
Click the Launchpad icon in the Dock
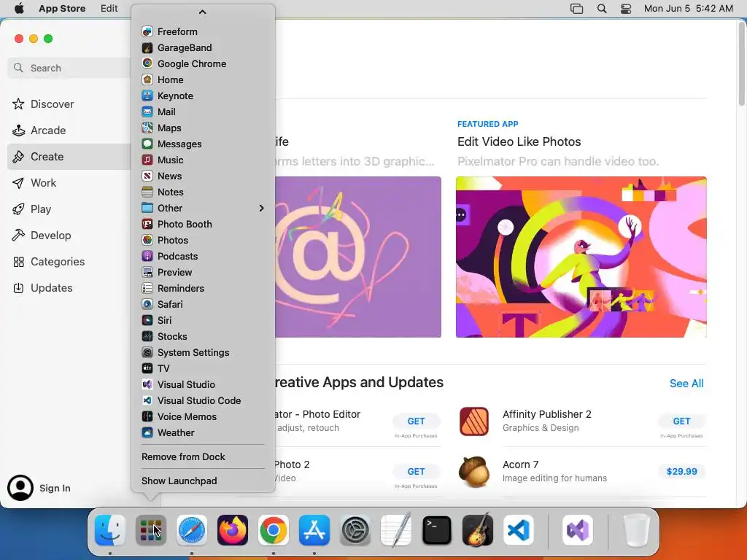tap(150, 530)
